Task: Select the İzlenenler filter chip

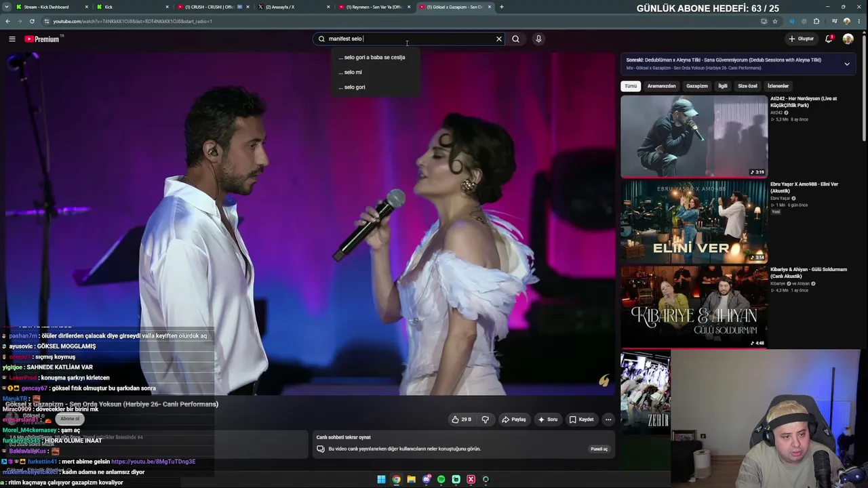Action: click(x=778, y=86)
